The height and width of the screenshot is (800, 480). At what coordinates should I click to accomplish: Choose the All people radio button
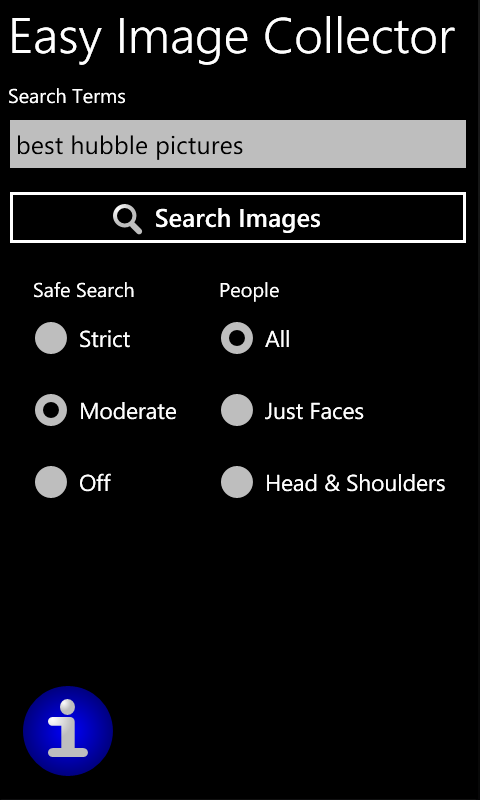(x=237, y=338)
